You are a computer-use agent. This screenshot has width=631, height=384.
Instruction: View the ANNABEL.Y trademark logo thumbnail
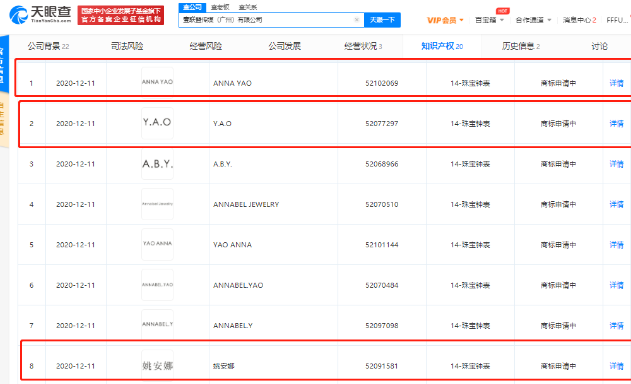(157, 325)
